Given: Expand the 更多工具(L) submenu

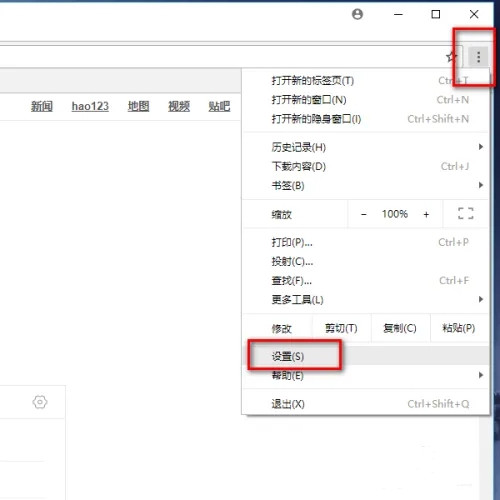Looking at the screenshot, I should [366, 300].
